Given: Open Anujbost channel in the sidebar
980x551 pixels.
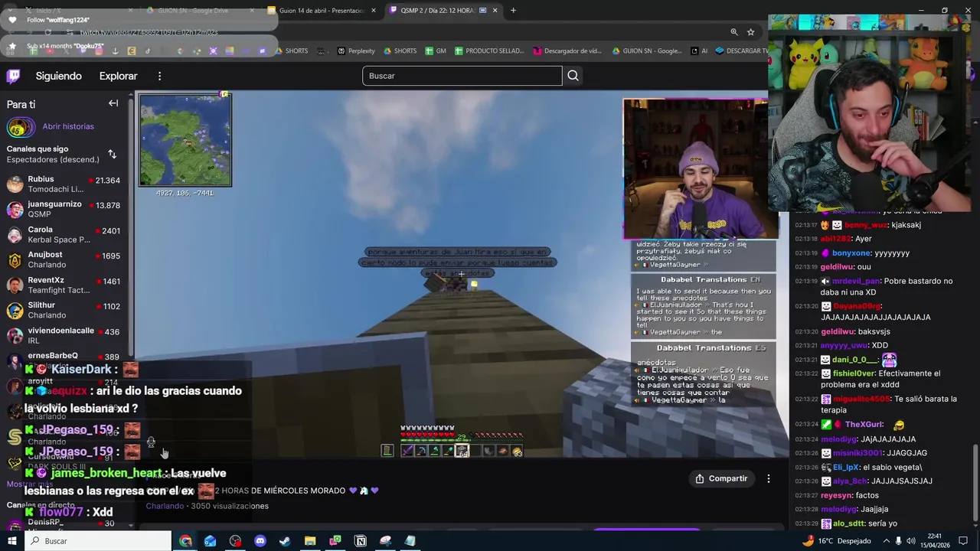Looking at the screenshot, I should 64,259.
